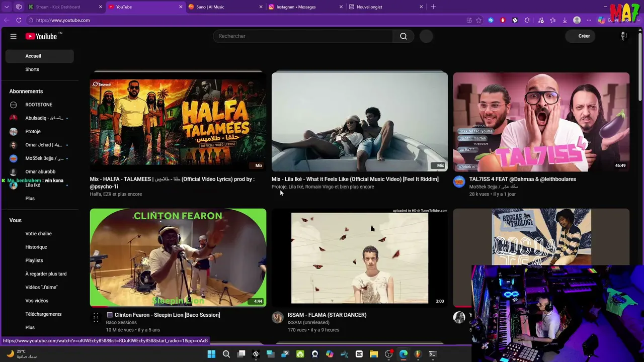Switch to the Instagram Messages tab
644x362 pixels.
(306, 7)
